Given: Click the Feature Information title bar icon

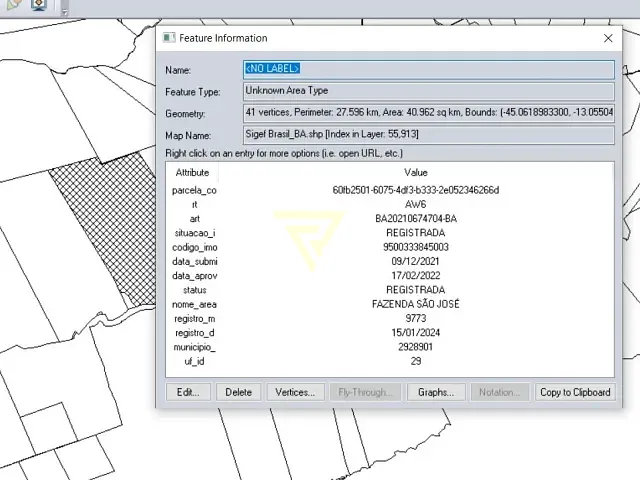Looking at the screenshot, I should point(169,38).
